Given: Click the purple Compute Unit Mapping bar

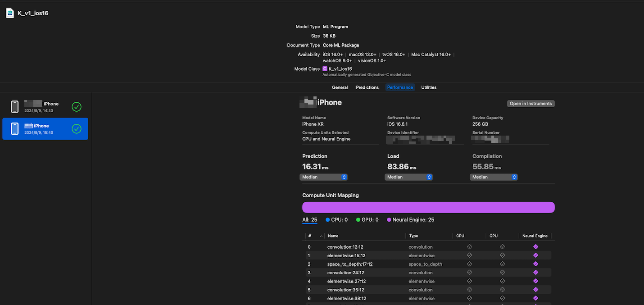Looking at the screenshot, I should pyautogui.click(x=428, y=207).
